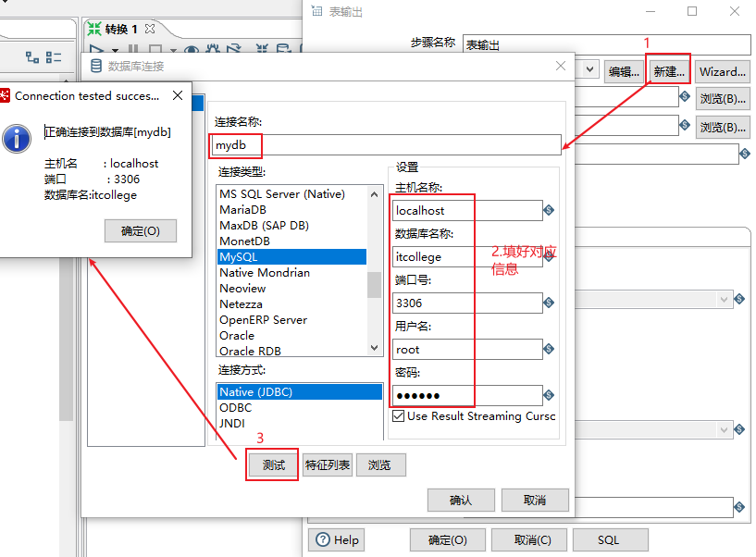Click the variable icon beside 密码 field
The width and height of the screenshot is (756, 557).
[548, 395]
